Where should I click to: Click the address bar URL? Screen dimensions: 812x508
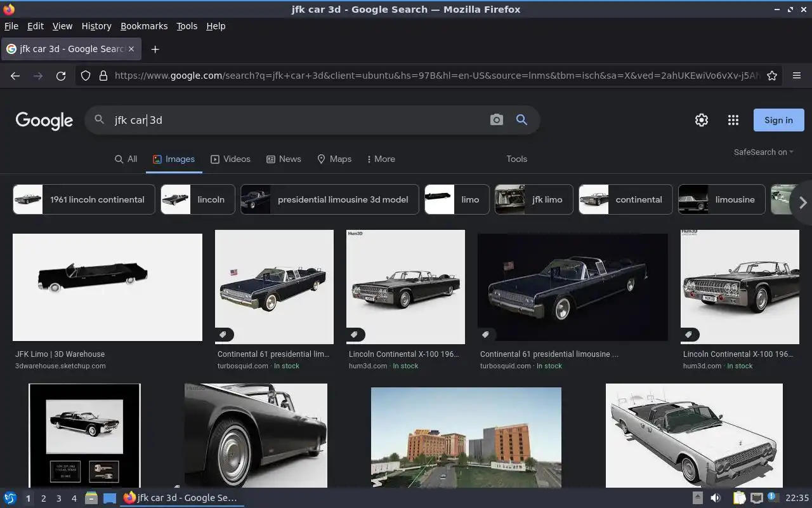click(436, 76)
